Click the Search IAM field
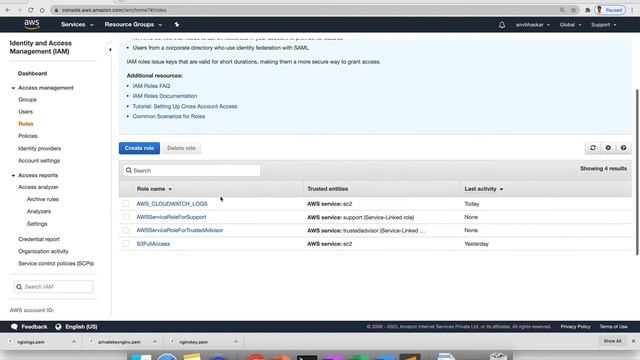This screenshot has height=360, width=640. [x=53, y=287]
